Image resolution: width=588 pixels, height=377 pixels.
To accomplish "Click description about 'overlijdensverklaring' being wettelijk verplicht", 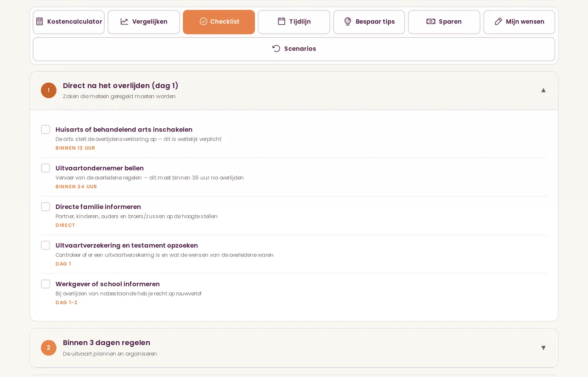I will [138, 139].
